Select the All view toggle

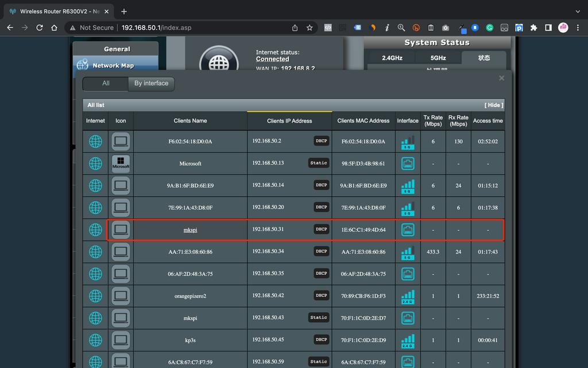[106, 83]
